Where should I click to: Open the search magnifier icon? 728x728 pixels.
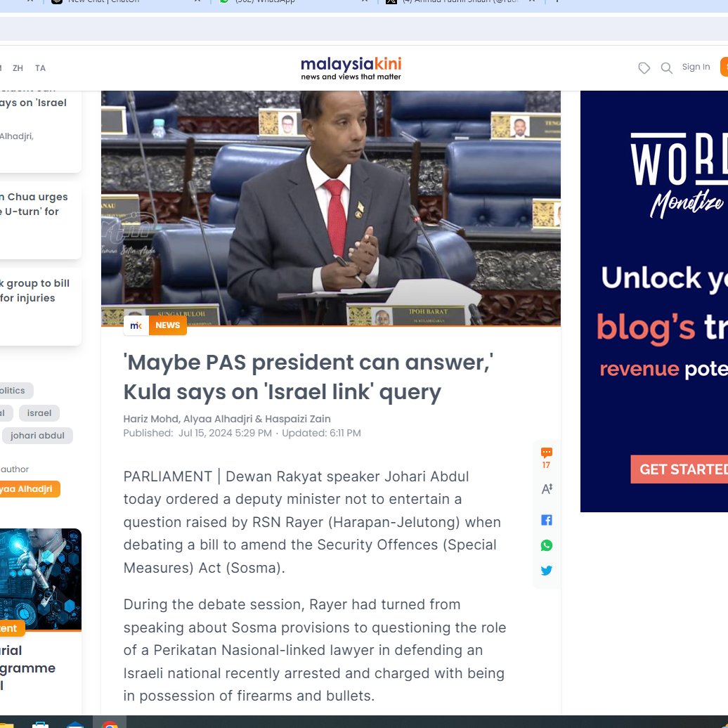pyautogui.click(x=666, y=67)
